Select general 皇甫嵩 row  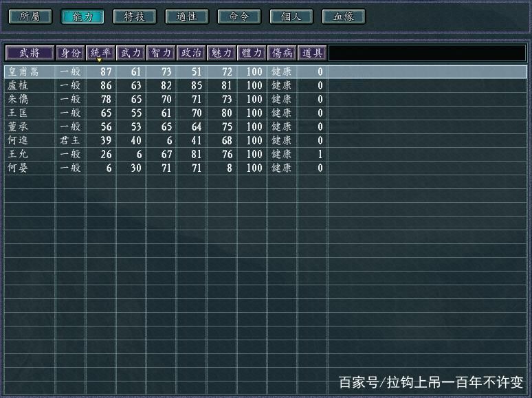[266, 71]
